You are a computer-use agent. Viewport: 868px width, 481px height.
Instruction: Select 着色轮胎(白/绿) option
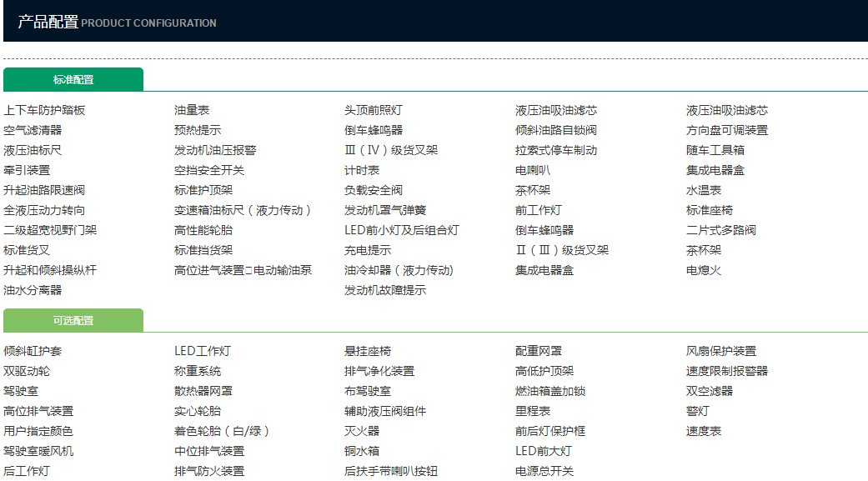click(222, 431)
